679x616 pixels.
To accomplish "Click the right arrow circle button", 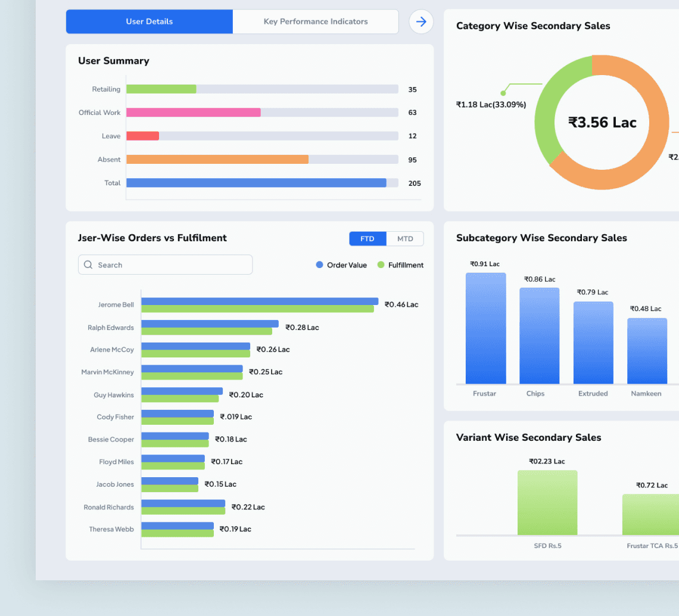I will [421, 21].
